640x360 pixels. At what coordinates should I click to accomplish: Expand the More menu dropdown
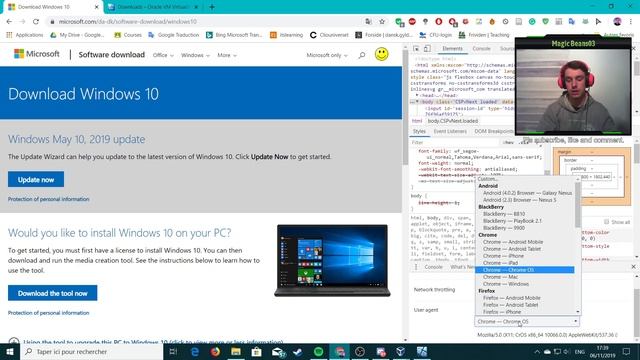coord(227,55)
